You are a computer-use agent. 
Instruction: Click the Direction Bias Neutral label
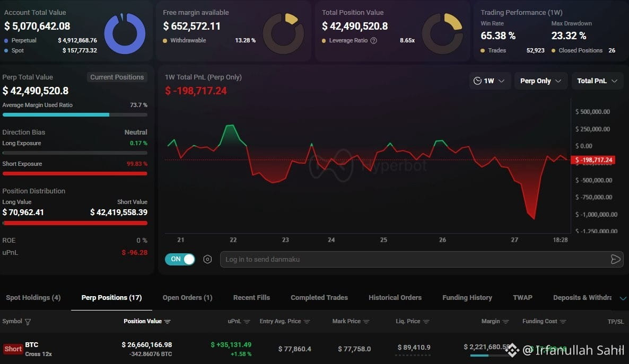click(136, 132)
